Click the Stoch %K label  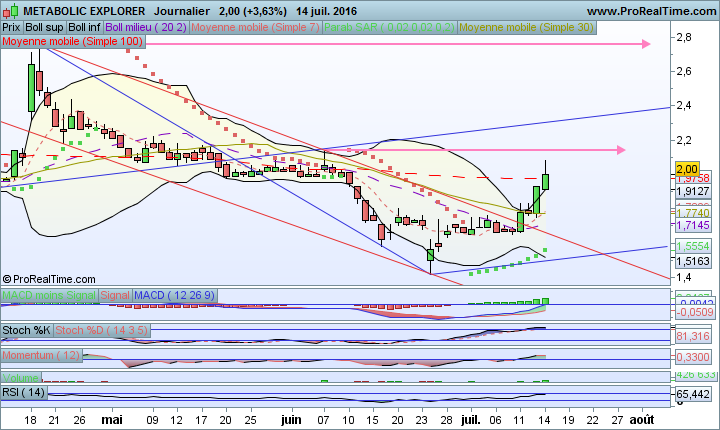[27, 330]
